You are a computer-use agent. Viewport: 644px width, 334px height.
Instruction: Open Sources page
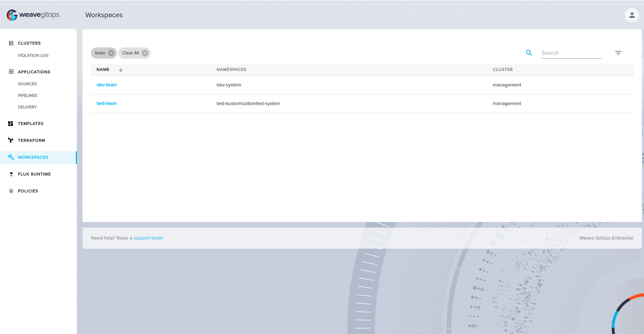[27, 84]
